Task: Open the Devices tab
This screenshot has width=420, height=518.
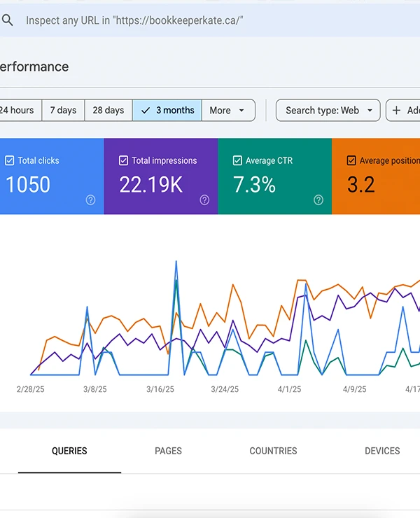Action: (x=382, y=451)
